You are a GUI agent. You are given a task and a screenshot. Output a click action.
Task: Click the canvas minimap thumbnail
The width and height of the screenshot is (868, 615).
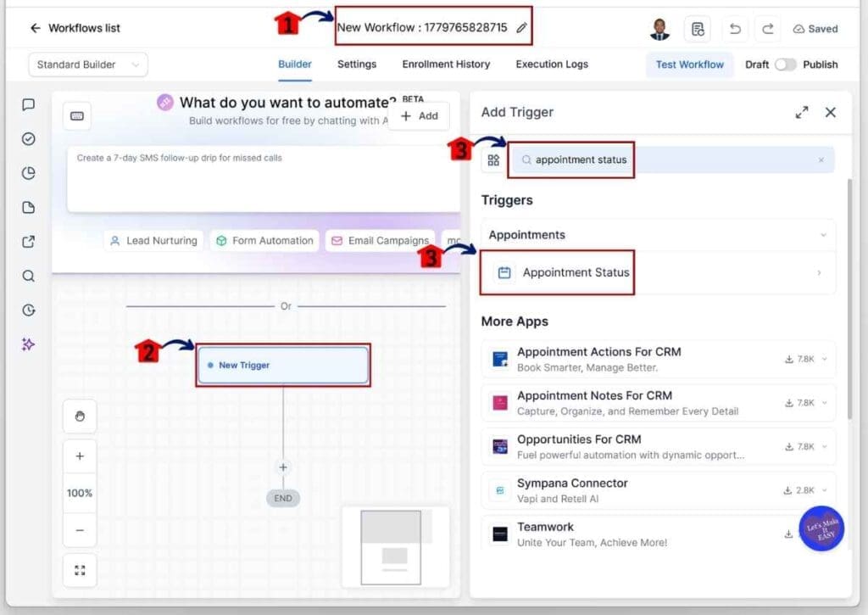[395, 547]
